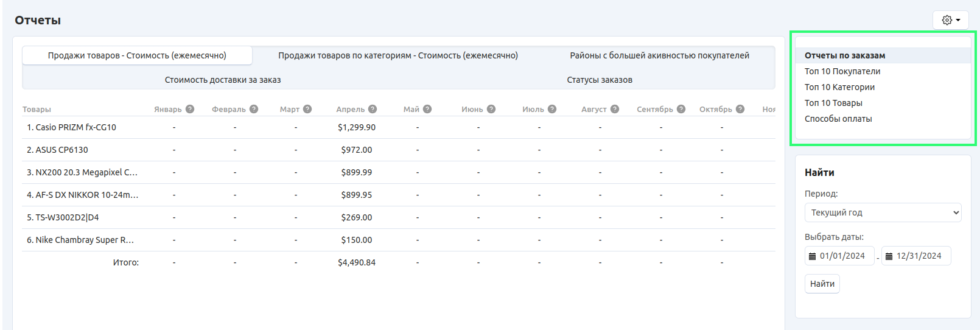Viewport: 980px width, 330px height.
Task: Open the Статусы заказов tab
Action: click(600, 80)
